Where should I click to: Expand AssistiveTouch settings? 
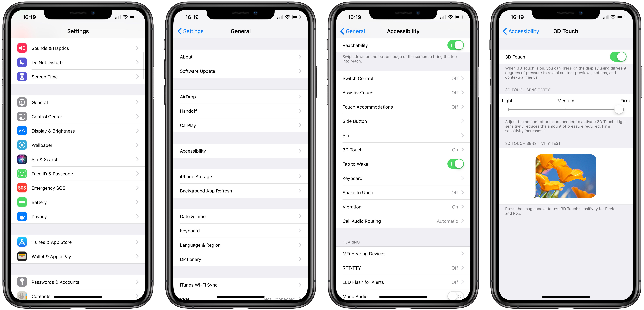click(402, 92)
